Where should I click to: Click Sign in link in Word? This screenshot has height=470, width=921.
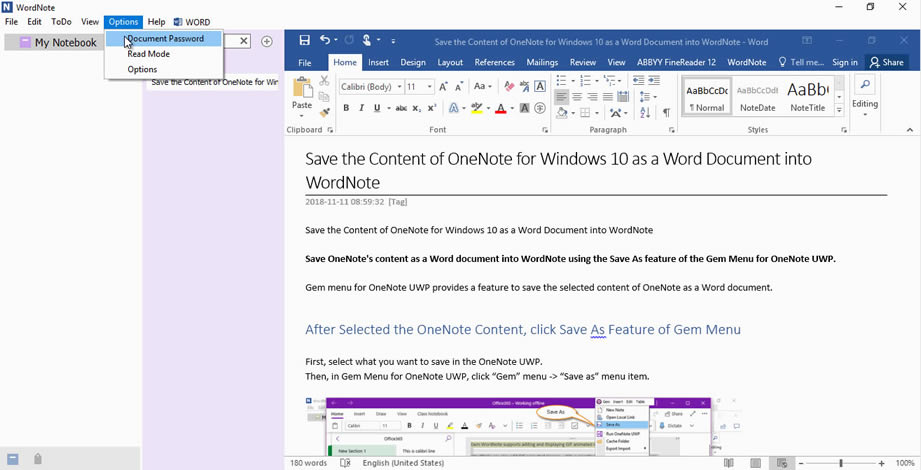pos(844,62)
